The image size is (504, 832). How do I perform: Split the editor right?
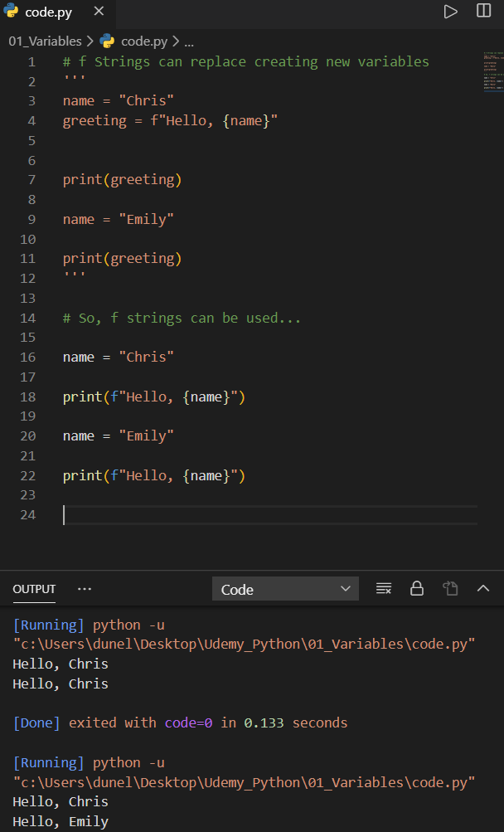pos(485,12)
